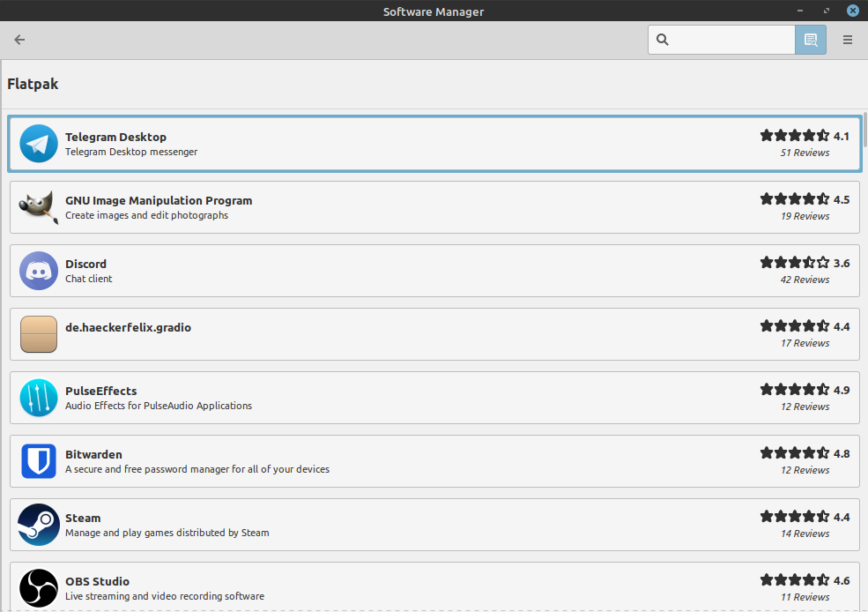Click the PulseEffects equalizer icon
868x612 pixels.
pos(38,398)
